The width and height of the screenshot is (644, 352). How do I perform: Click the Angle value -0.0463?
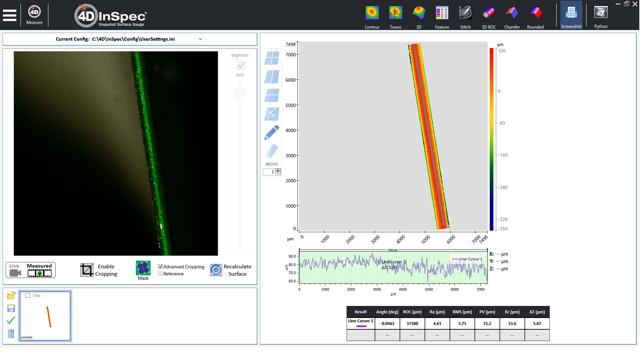pos(387,323)
